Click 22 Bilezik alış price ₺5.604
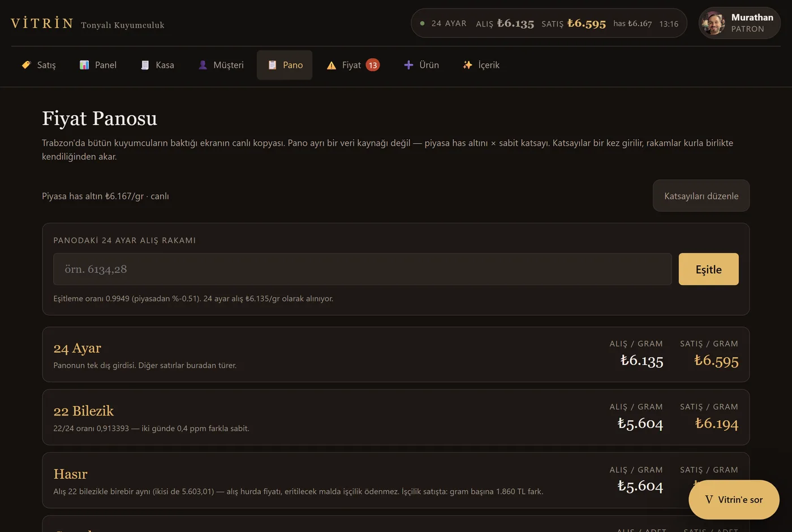This screenshot has height=532, width=792. (640, 423)
